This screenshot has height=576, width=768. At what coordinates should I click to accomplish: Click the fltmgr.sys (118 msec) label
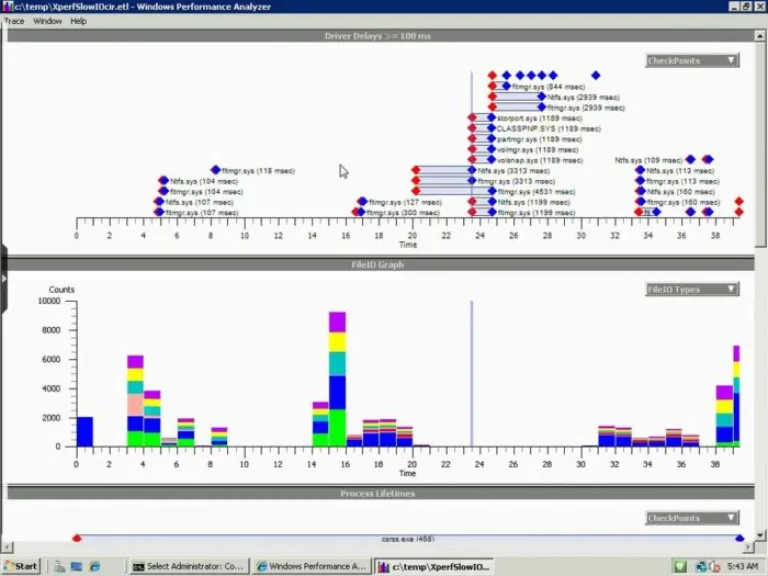tap(258, 171)
